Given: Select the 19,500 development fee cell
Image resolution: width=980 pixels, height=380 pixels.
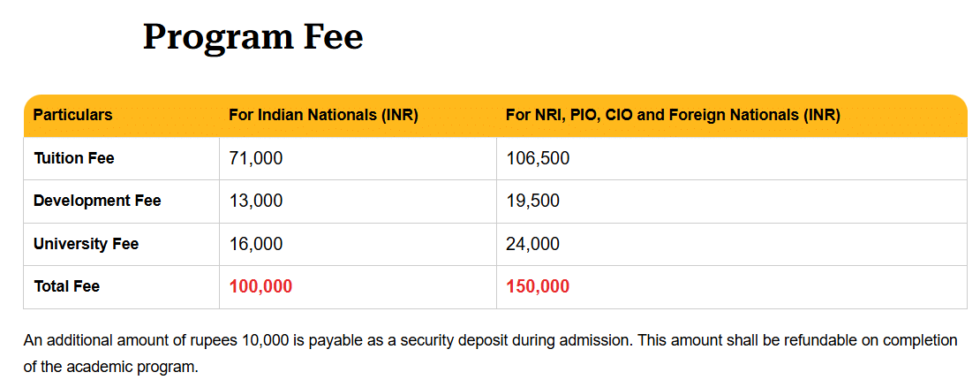Looking at the screenshot, I should [x=532, y=201].
